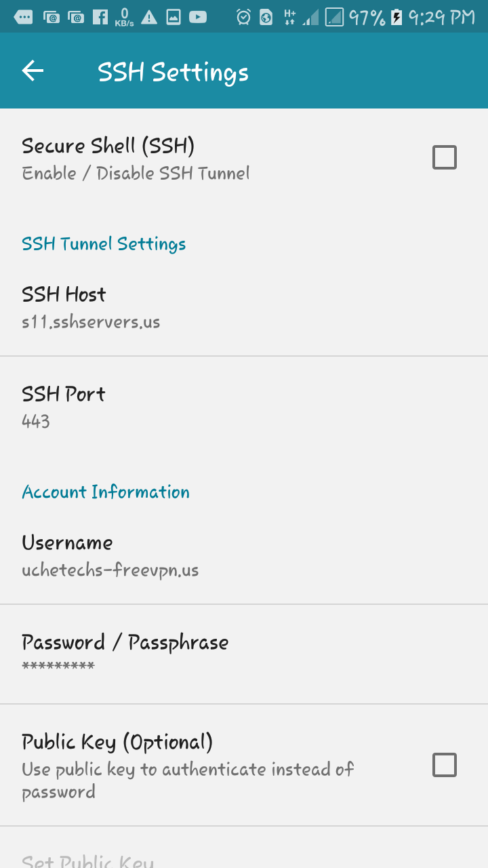Select the SSH Settings title text
488x868 pixels.
pos(173,72)
